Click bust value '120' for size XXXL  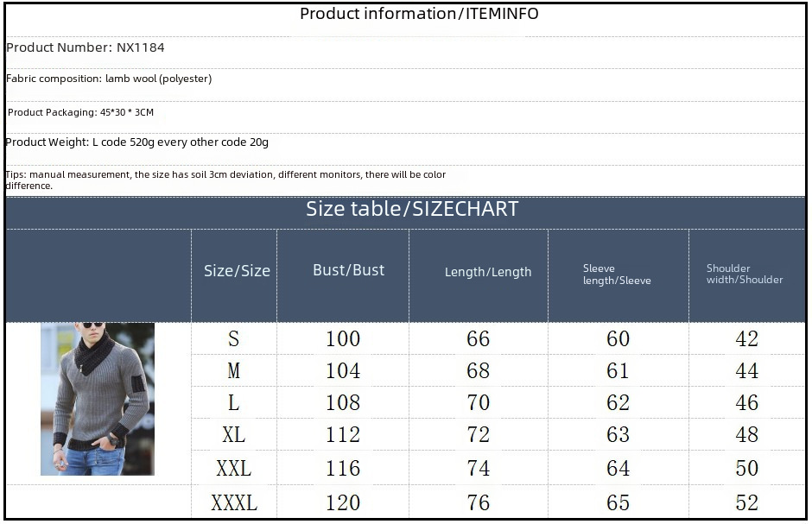click(x=343, y=502)
